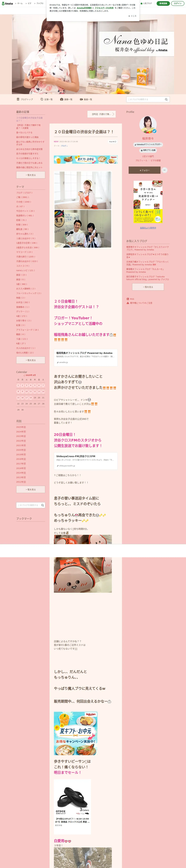Click 一覧を見る under 最新の記事
186x868 pixels.
(x=31, y=175)
